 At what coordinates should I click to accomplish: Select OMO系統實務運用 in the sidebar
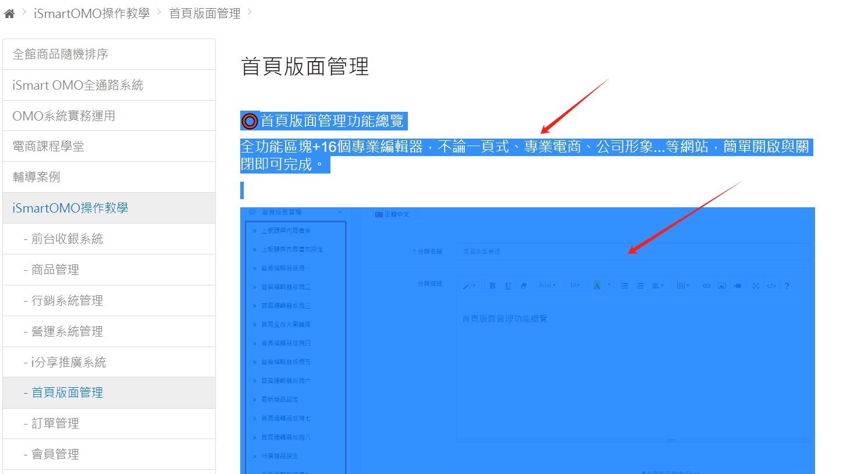(x=109, y=116)
